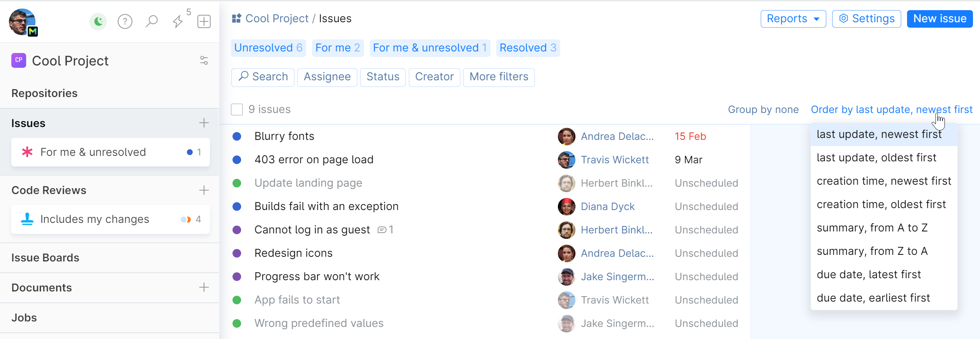Click the plus square create icon
The image size is (980, 339).
204,21
